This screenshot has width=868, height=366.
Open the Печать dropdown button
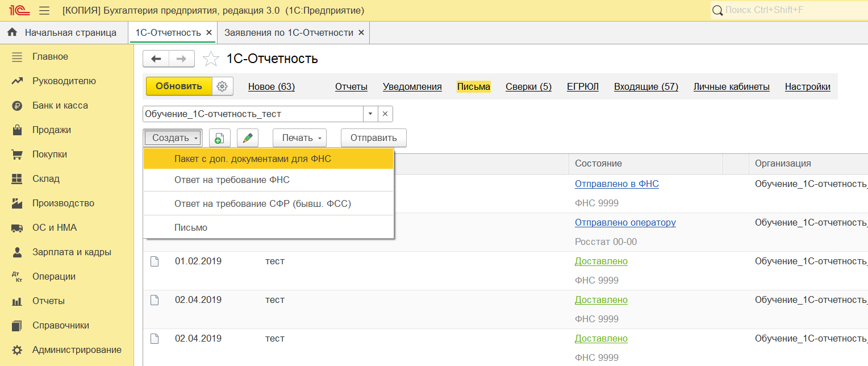[x=300, y=138]
